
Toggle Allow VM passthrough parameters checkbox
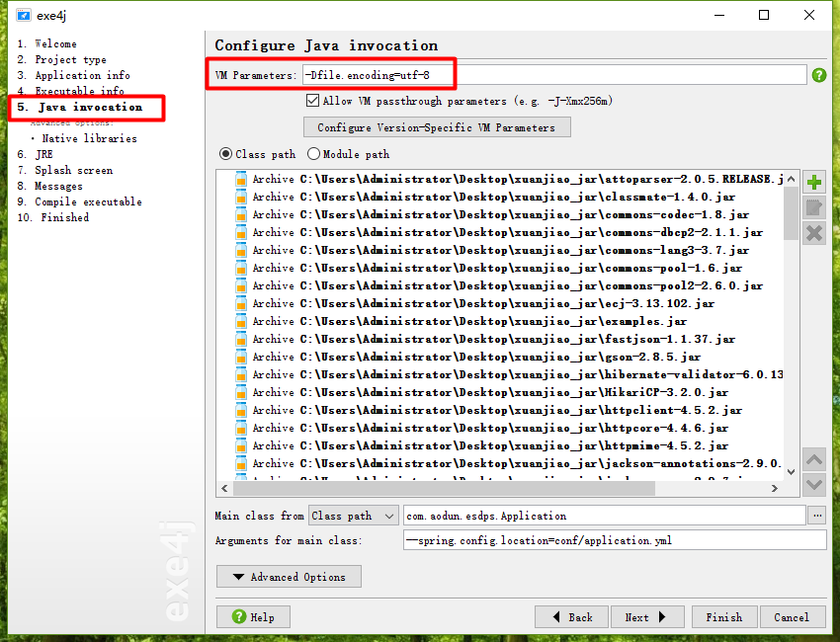(x=312, y=100)
